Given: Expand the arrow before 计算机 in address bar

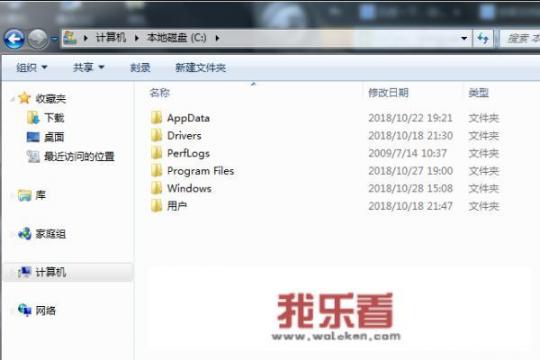Looking at the screenshot, I should (85, 38).
